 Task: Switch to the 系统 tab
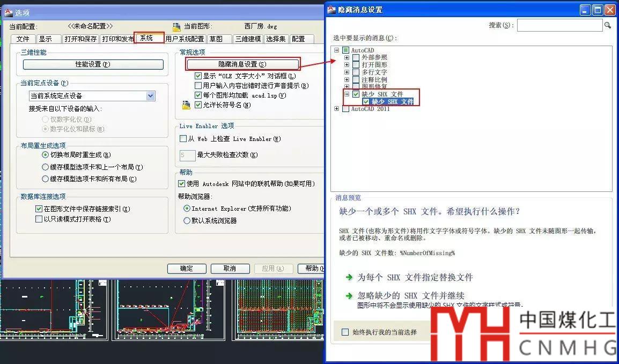(149, 38)
